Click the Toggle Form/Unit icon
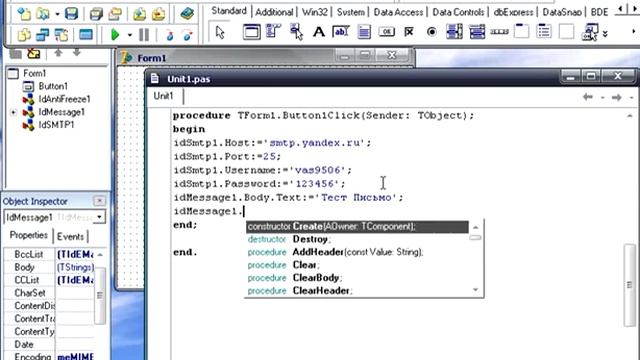This screenshot has height=360, width=640. 61,35
